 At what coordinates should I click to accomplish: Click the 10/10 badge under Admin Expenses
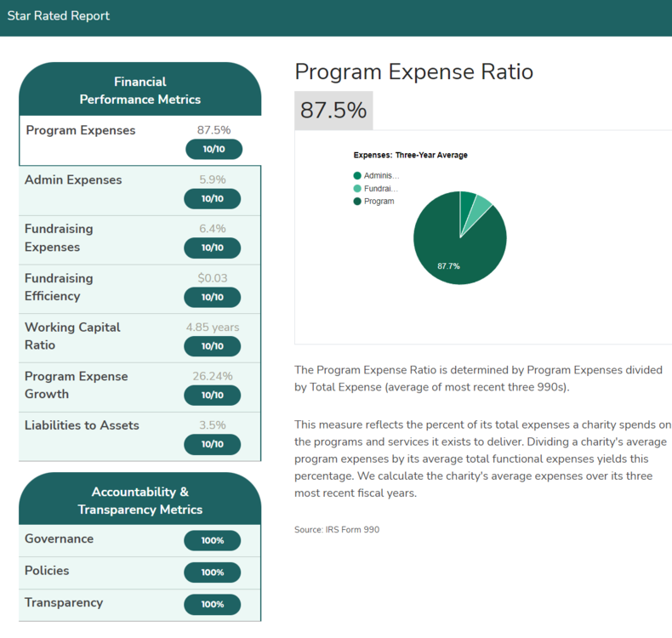tap(213, 199)
